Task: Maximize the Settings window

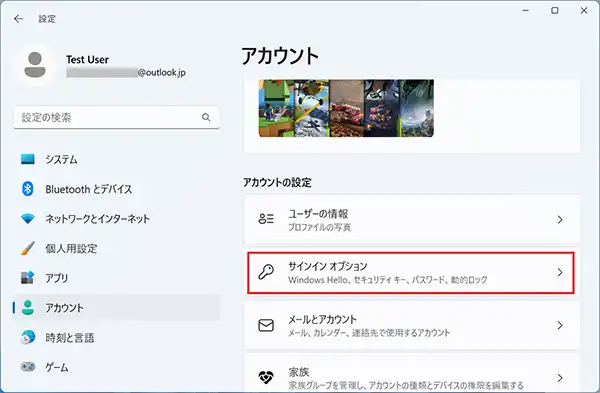Action: pos(554,11)
